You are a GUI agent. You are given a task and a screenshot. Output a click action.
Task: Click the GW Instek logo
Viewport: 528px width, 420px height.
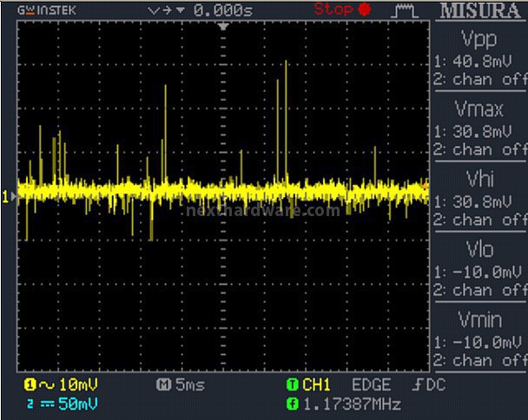47,10
